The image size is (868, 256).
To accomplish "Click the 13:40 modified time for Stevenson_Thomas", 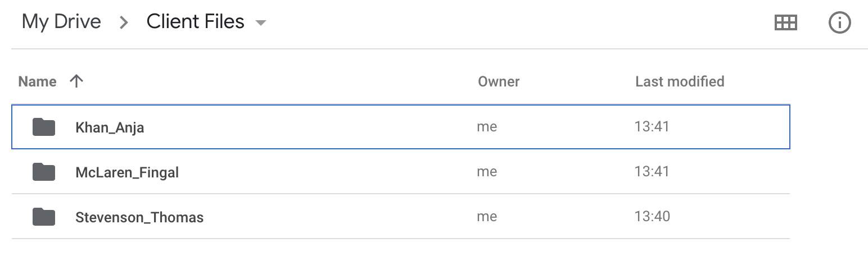I will 652,217.
